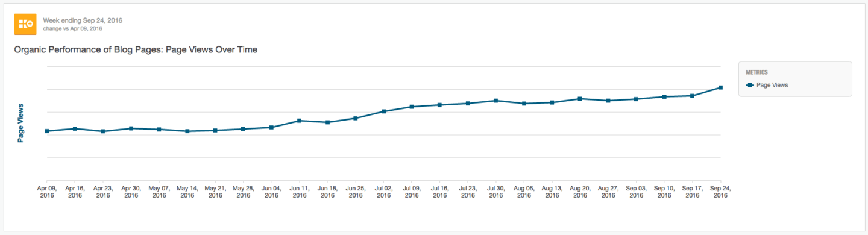Select the May 14, 2016 data point

[187, 131]
